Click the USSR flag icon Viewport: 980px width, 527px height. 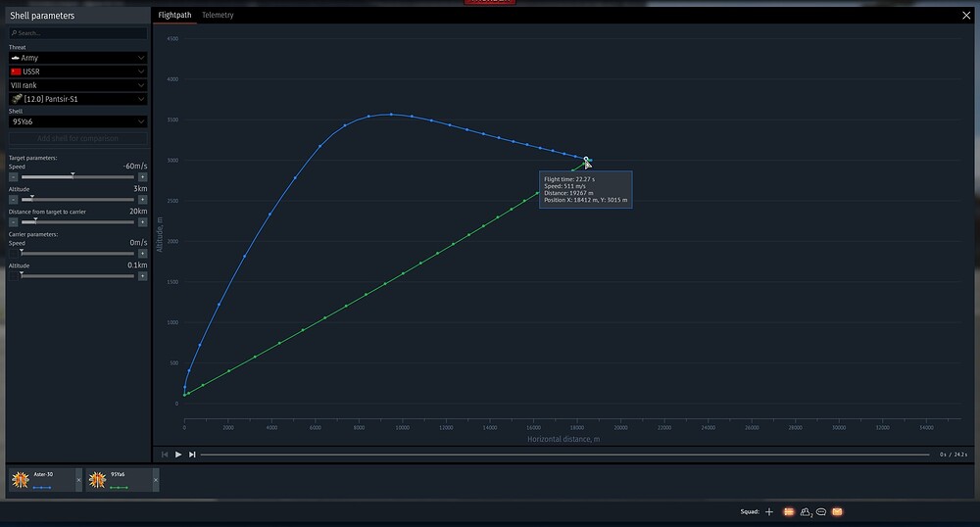(16, 72)
